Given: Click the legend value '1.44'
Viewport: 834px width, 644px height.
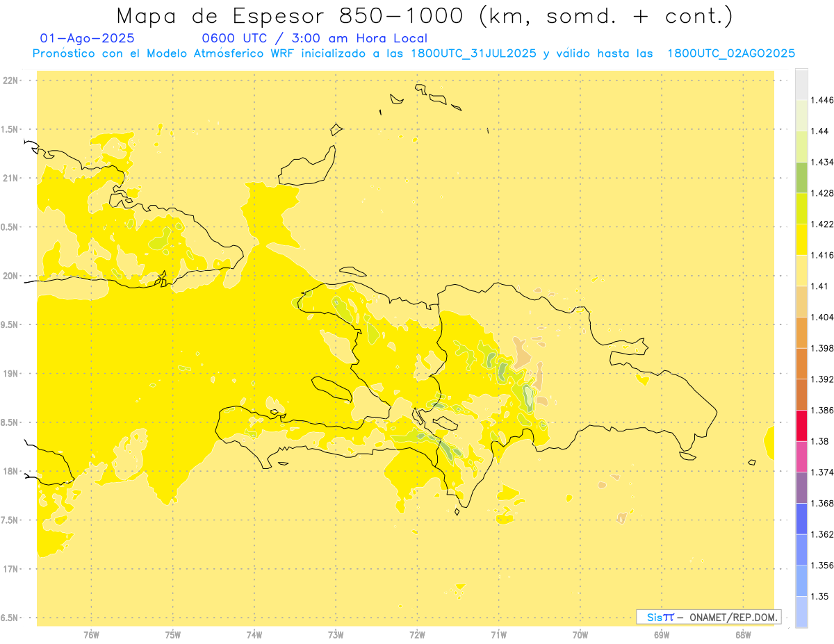Looking at the screenshot, I should [819, 131].
